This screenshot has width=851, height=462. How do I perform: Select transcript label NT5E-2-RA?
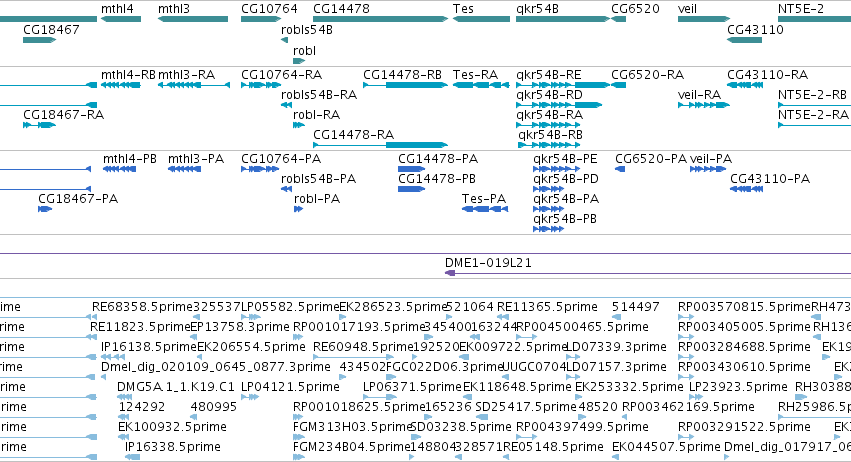pyautogui.click(x=812, y=115)
